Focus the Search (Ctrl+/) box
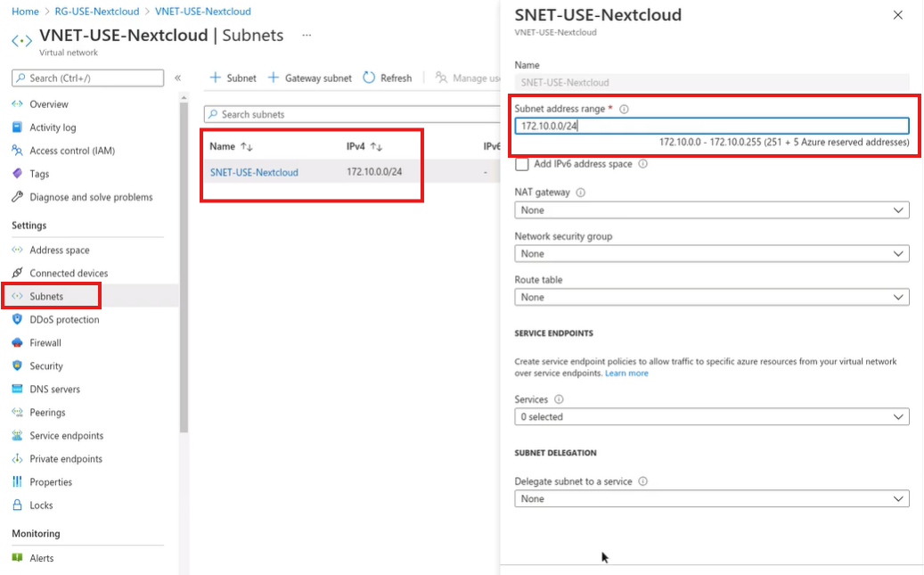 (88, 78)
